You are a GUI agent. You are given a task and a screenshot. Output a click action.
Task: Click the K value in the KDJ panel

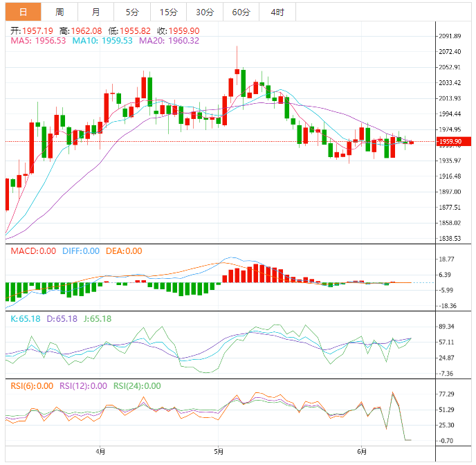(x=26, y=319)
